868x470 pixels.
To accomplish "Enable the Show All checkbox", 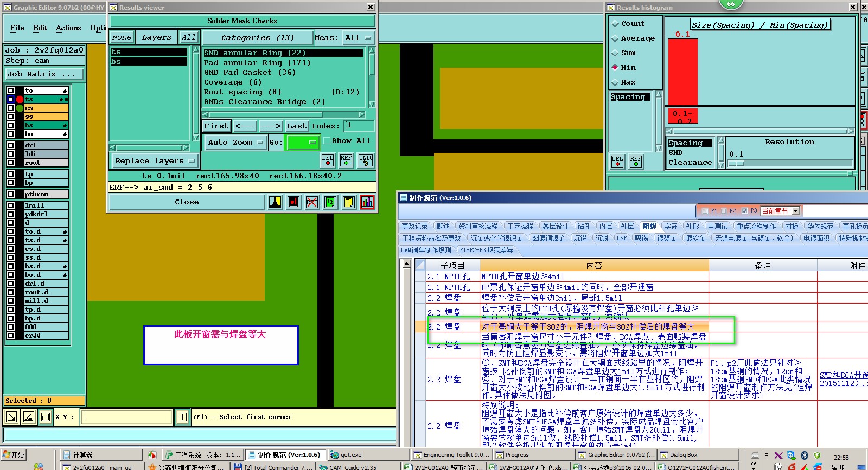I will click(327, 141).
